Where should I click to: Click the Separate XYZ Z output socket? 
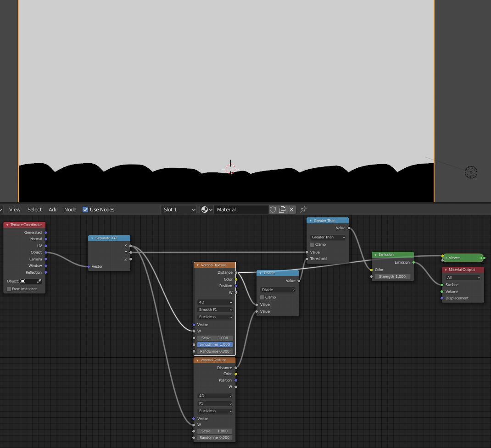[131, 259]
